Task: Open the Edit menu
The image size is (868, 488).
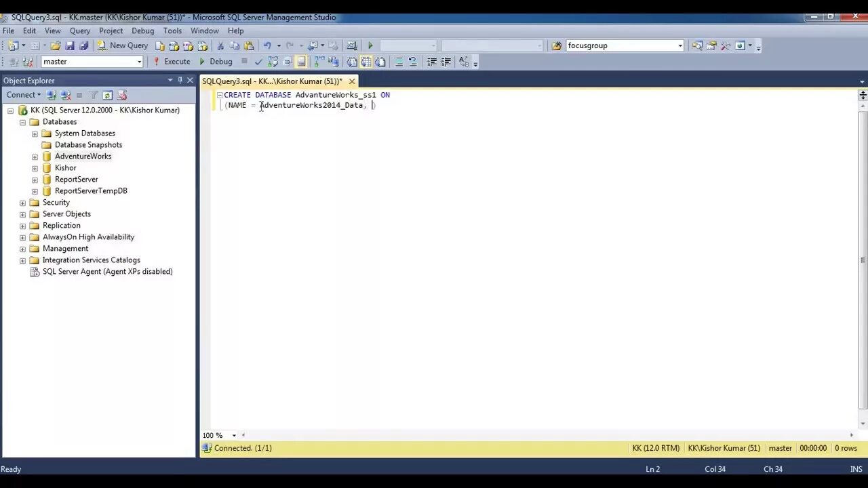Action: (x=29, y=30)
